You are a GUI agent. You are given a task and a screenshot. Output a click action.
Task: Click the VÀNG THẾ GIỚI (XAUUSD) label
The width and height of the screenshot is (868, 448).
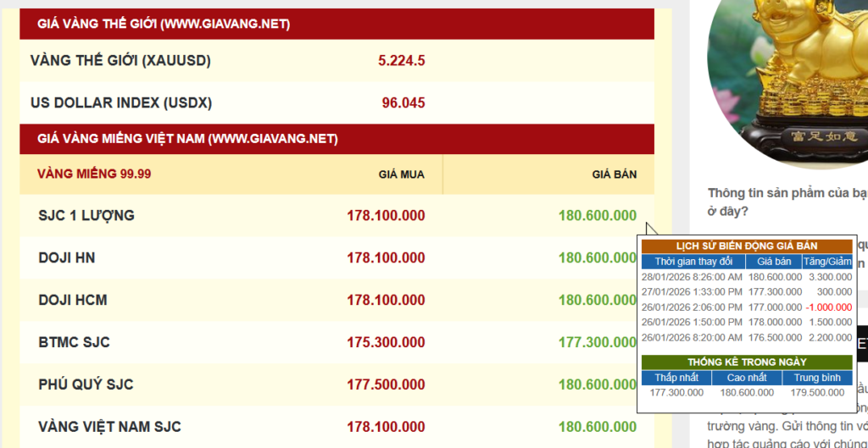(120, 61)
